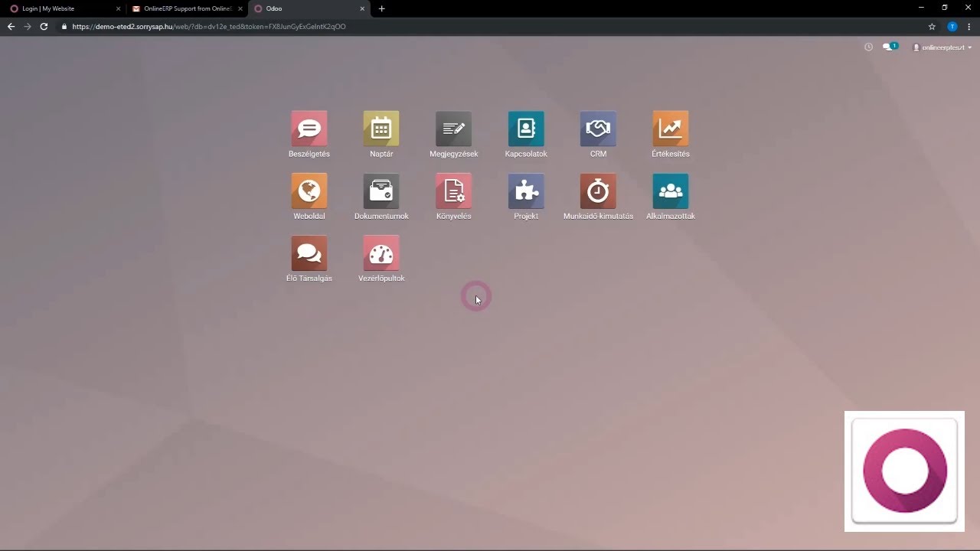The image size is (980, 551).
Task: Launch the Munkaidő kimutatás timesheet app
Action: pos(598,191)
